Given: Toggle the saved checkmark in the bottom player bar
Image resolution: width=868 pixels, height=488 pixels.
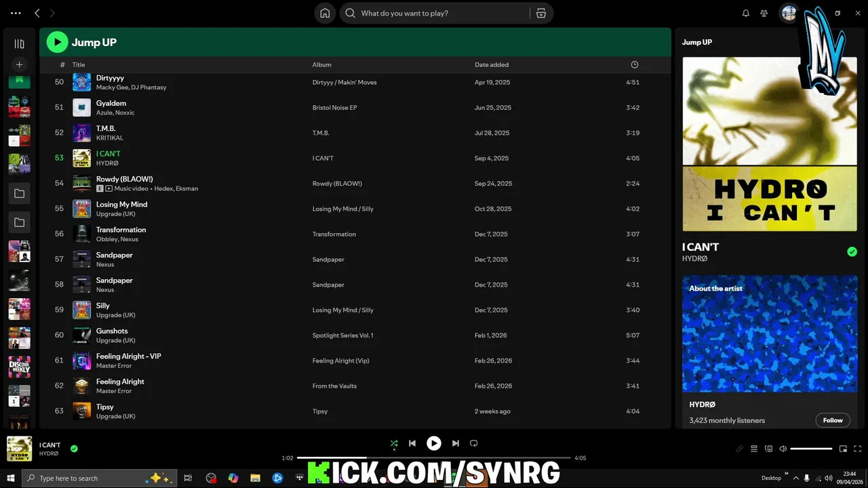Looking at the screenshot, I should pos(74,448).
